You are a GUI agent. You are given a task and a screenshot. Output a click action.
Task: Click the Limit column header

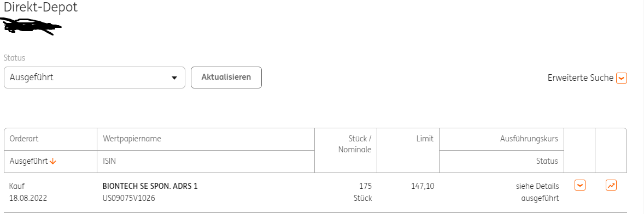pos(425,139)
